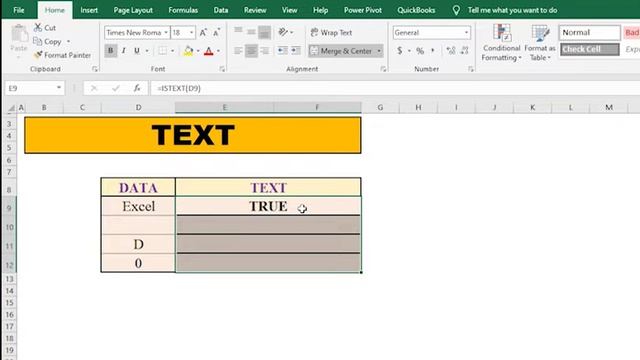Viewport: 640px width, 360px height.
Task: Click formula bar cancel X icon
Action: [x=94, y=88]
